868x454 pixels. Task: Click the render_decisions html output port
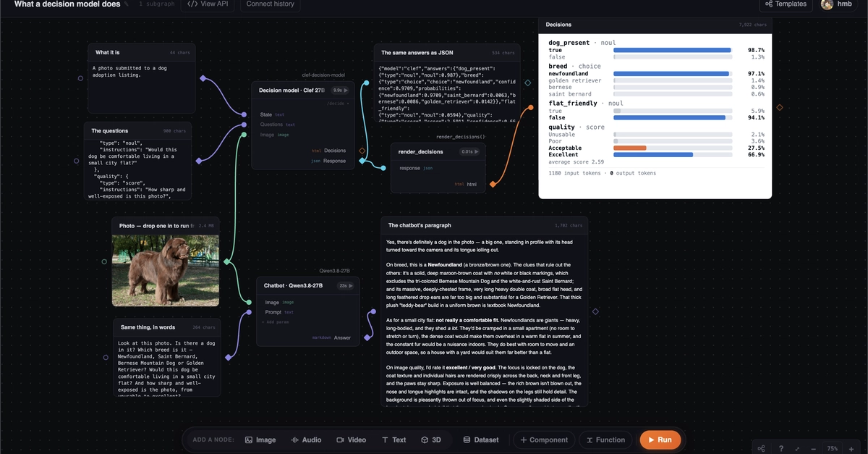(x=493, y=184)
